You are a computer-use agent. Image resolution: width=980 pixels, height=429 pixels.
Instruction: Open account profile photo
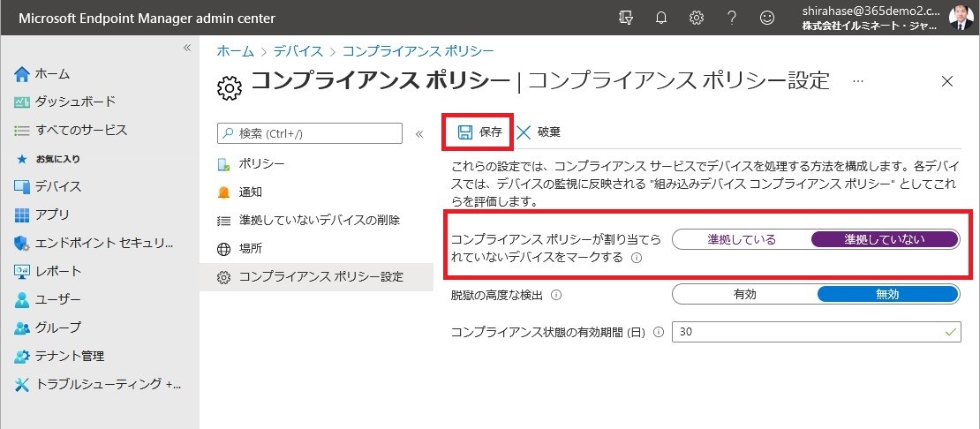point(961,19)
